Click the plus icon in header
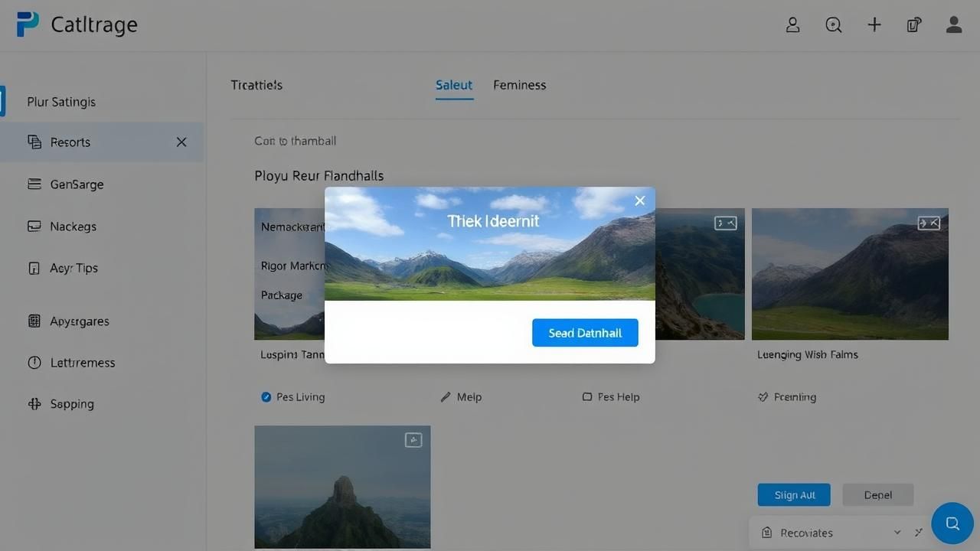 874,25
